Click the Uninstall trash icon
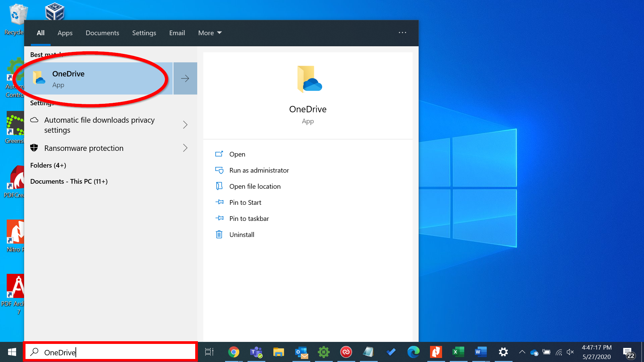644x362 pixels. (x=219, y=234)
